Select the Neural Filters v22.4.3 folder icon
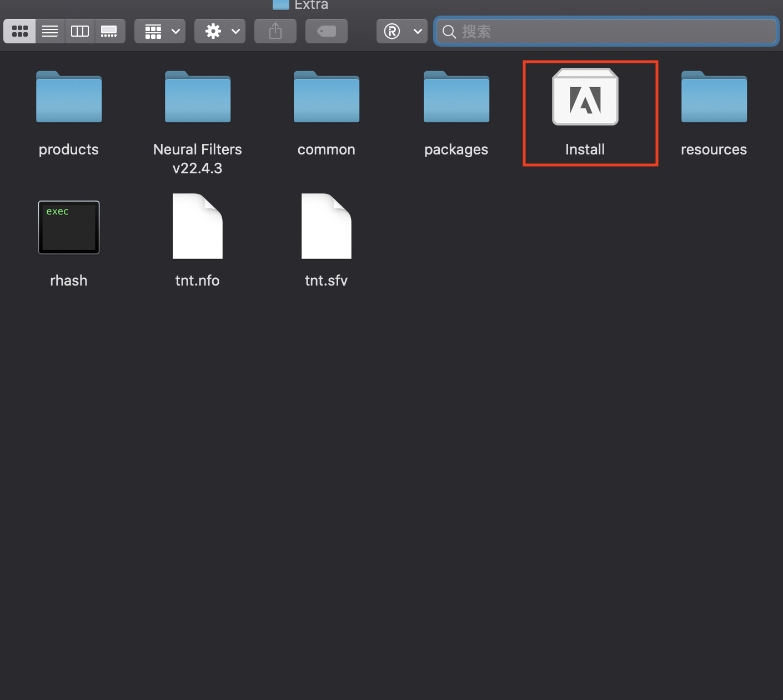The height and width of the screenshot is (700, 783). coord(198,97)
